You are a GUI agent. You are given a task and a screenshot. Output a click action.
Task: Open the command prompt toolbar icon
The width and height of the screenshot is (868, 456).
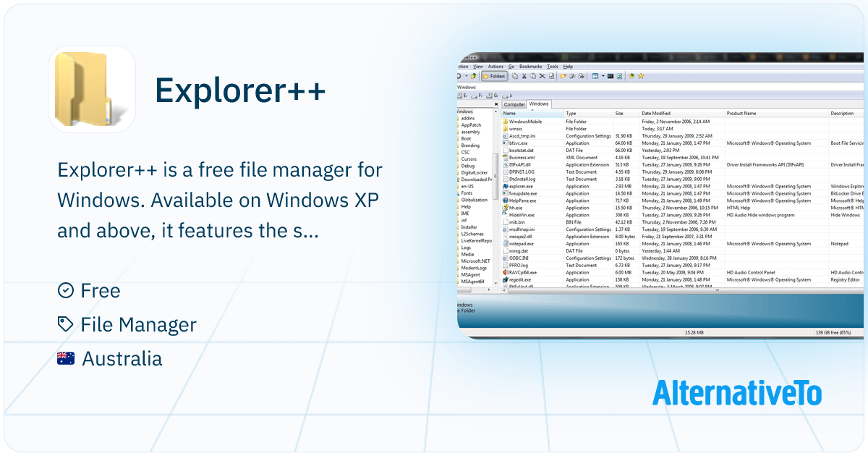point(610,76)
